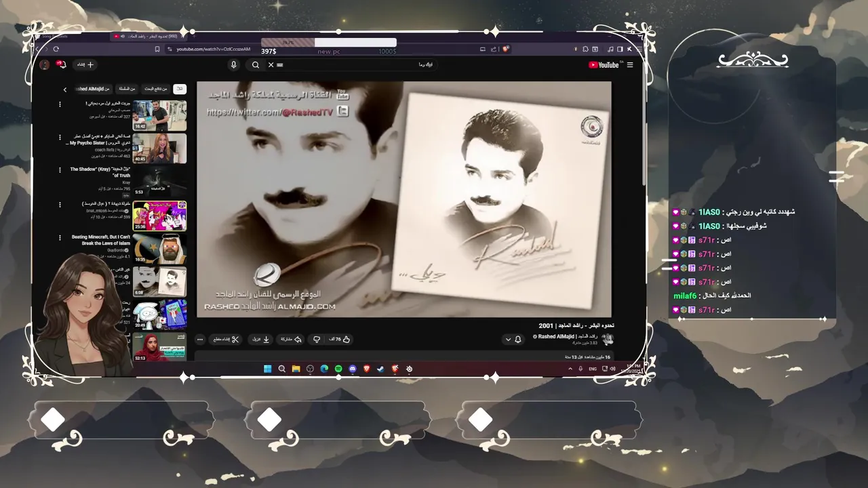Open the 20:49 duration video thumbnail
Screen dimensions: 868x488
tap(159, 315)
